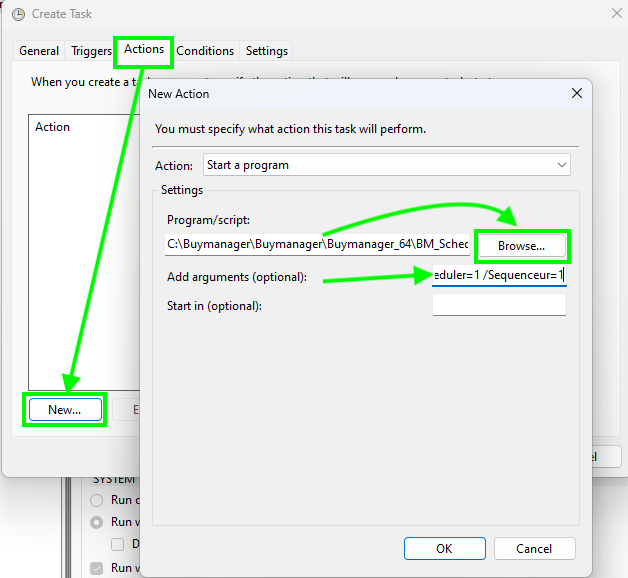Close the Create Task window
Screen dimensions: 628x578
click(617, 14)
